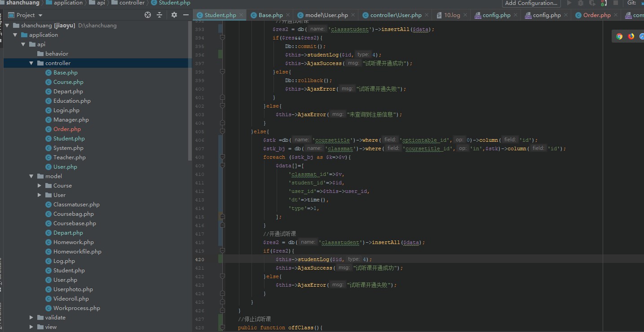This screenshot has width=644, height=332.
Task: Click the Collapse All icon in Project panel
Action: coord(159,15)
